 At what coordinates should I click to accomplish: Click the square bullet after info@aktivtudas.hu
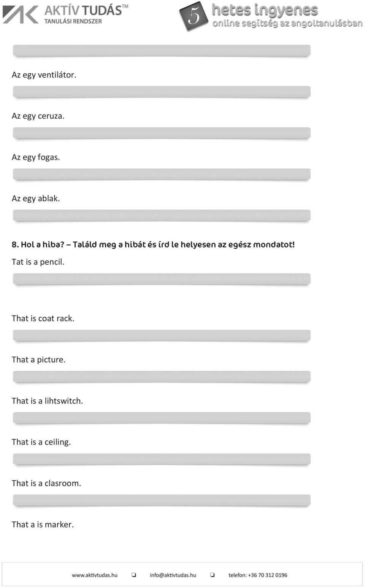coord(212,575)
